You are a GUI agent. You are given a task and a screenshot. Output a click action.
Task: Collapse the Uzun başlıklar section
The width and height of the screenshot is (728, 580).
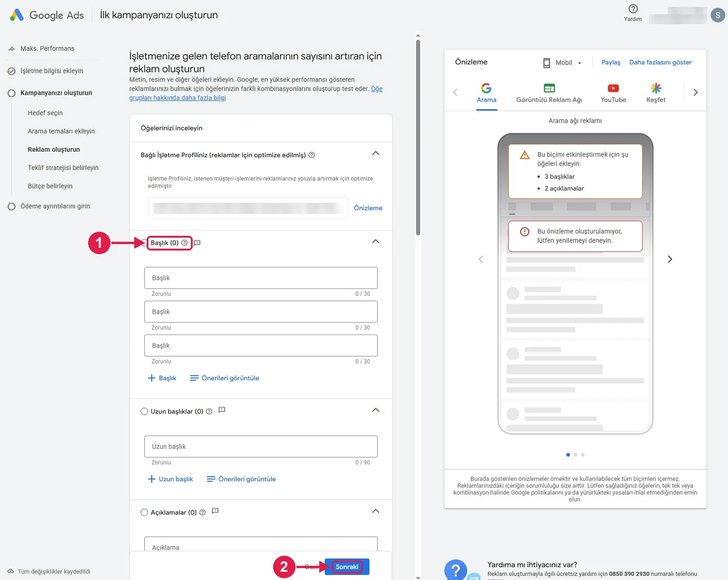376,410
